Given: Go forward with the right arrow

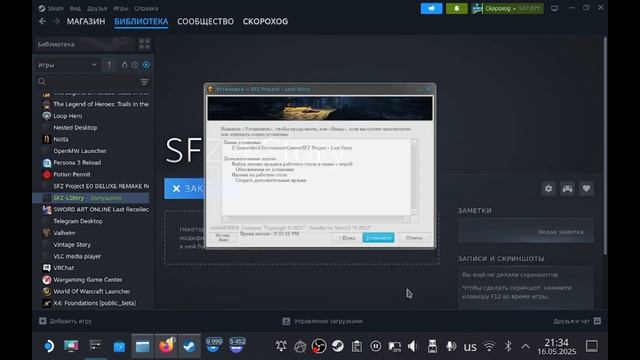Looking at the screenshot, I should coord(56,21).
